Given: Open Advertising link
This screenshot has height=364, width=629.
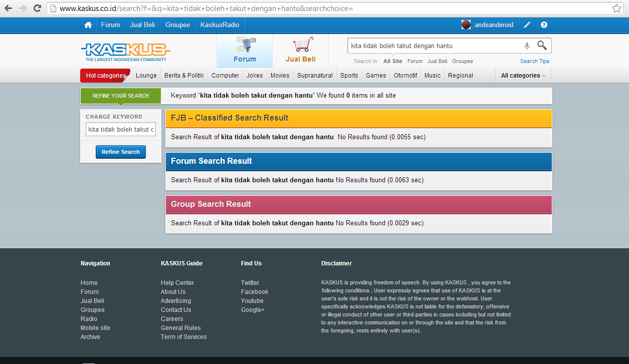Looking at the screenshot, I should (176, 301).
